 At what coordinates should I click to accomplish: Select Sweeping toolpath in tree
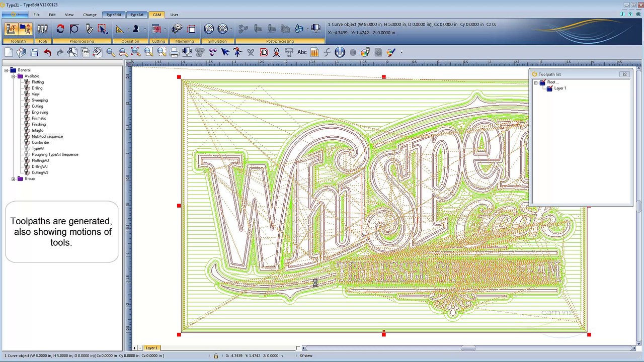tap(40, 101)
